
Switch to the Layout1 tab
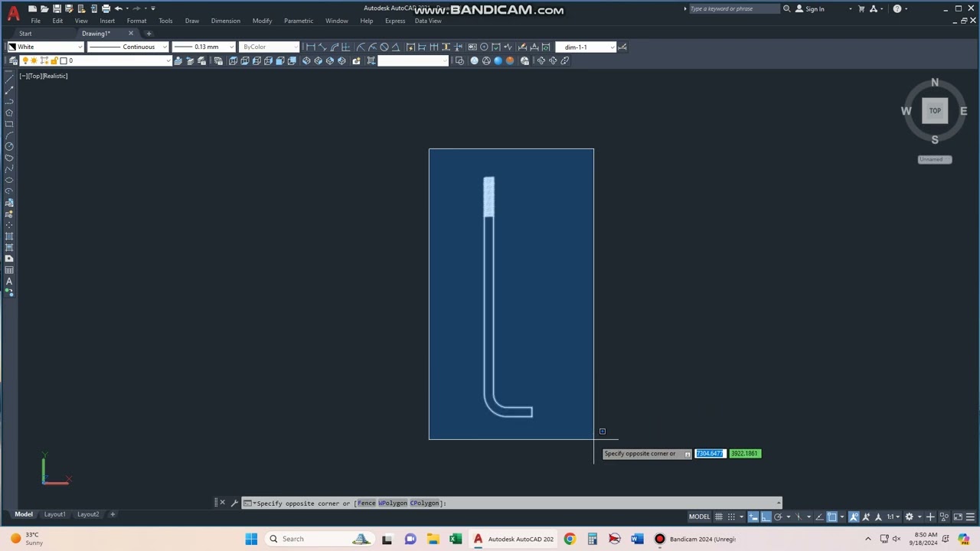[x=54, y=514]
